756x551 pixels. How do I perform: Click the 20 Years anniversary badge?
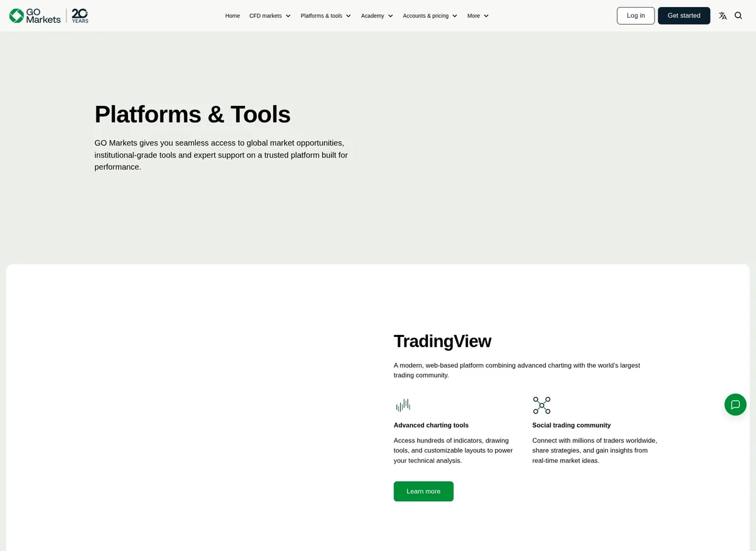point(80,16)
